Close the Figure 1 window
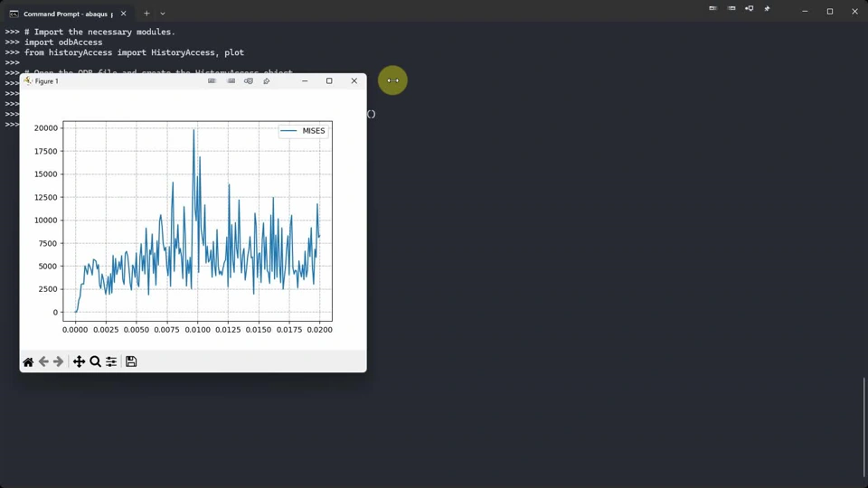Image resolution: width=868 pixels, height=488 pixels. click(x=354, y=80)
